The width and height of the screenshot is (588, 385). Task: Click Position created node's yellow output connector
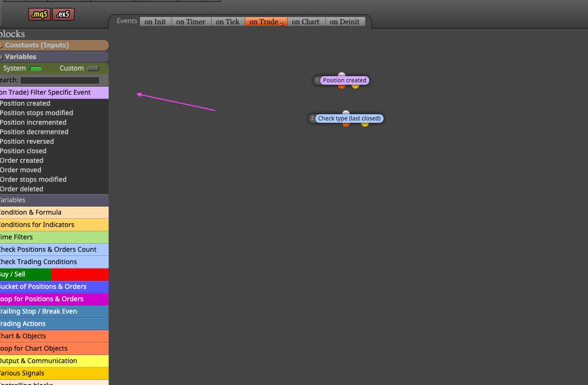[355, 86]
